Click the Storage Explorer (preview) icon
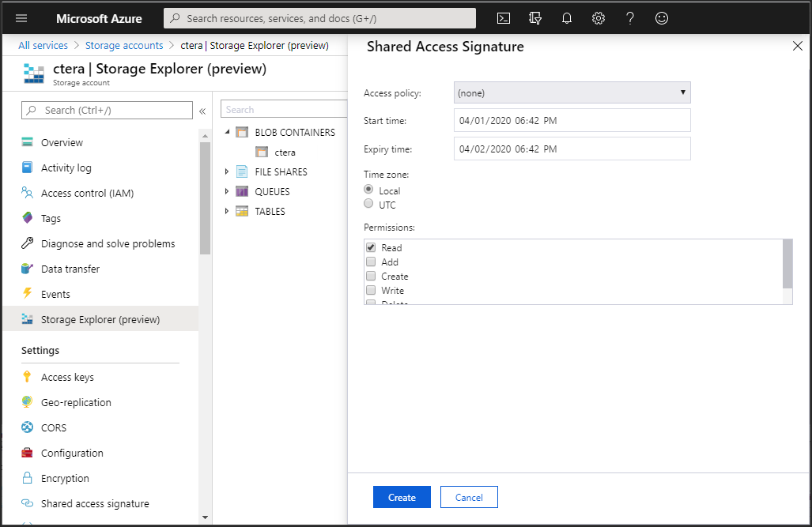Screen dimensions: 812x527 pos(28,319)
